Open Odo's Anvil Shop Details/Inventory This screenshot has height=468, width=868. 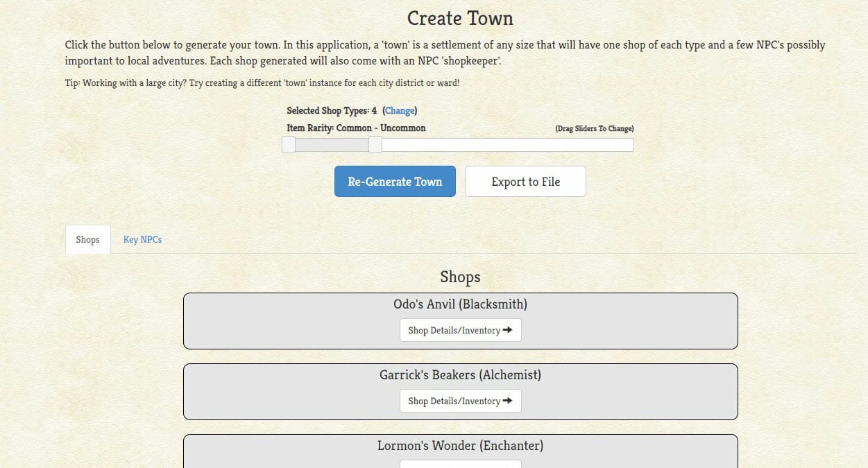point(461,330)
